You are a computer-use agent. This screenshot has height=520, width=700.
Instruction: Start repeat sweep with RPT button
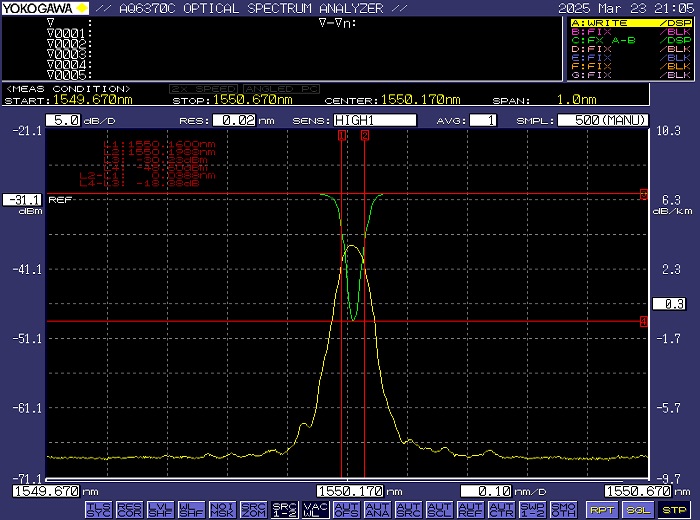pyautogui.click(x=601, y=509)
